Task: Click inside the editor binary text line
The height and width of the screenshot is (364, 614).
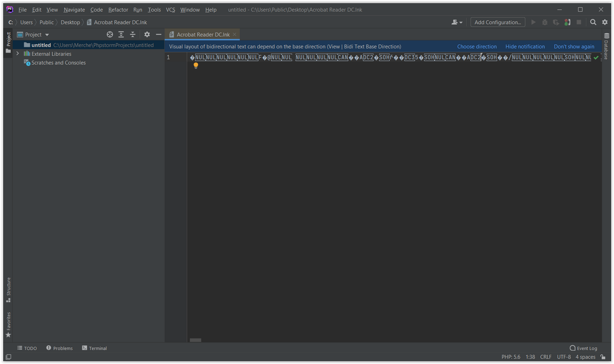Action: click(x=390, y=57)
